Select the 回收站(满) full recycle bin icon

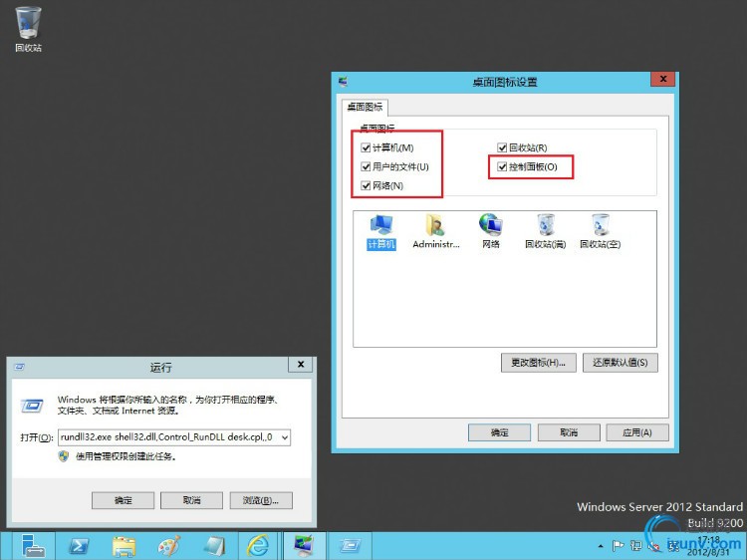(x=546, y=231)
